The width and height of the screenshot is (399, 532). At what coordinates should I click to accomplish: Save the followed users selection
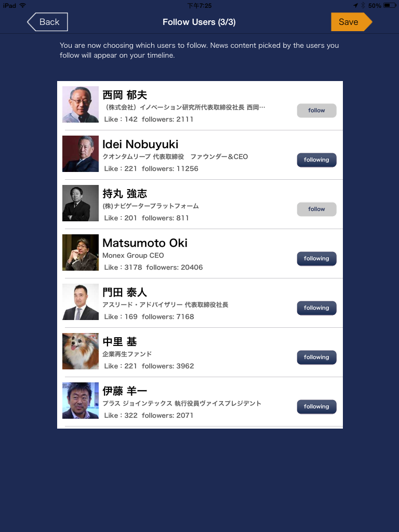click(x=352, y=22)
